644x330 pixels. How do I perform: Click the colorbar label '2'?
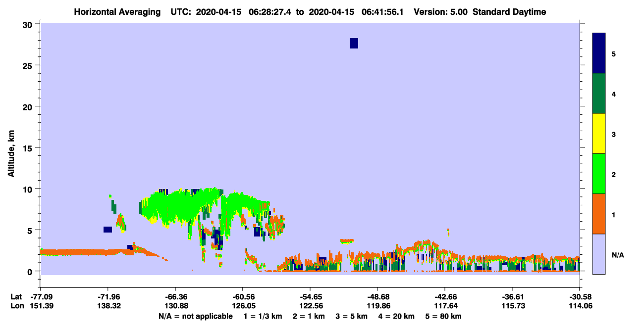click(x=614, y=174)
